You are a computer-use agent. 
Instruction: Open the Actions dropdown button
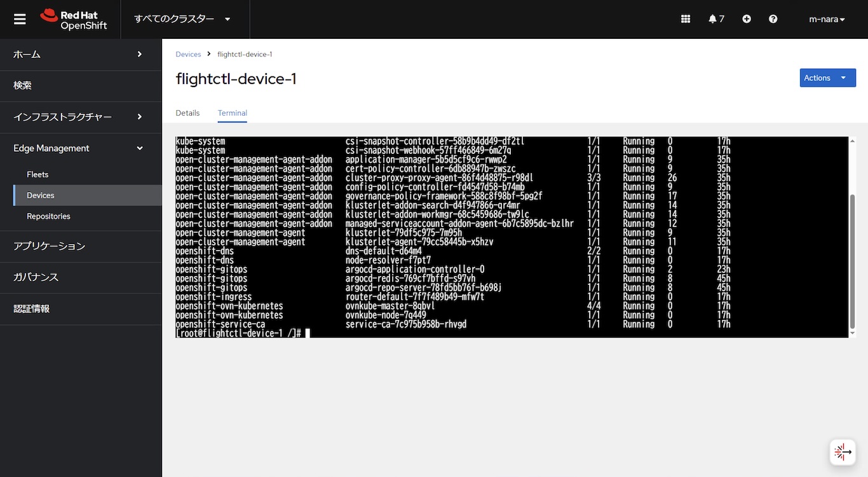[x=827, y=78]
